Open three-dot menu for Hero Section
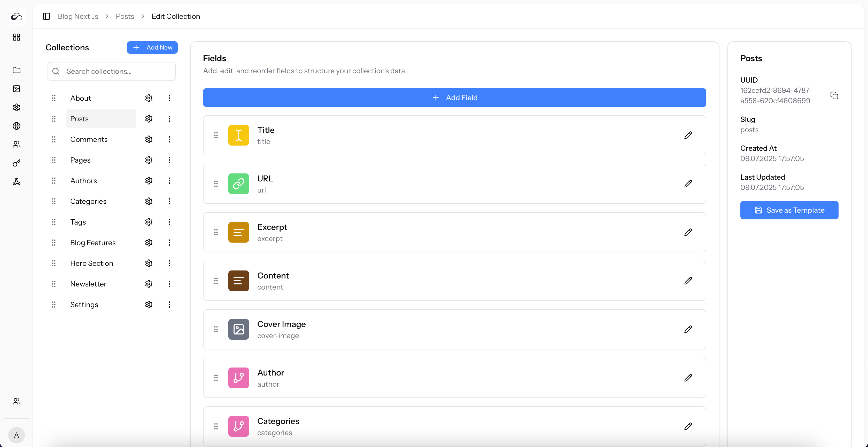Viewport: 868px width, 447px height. [169, 263]
